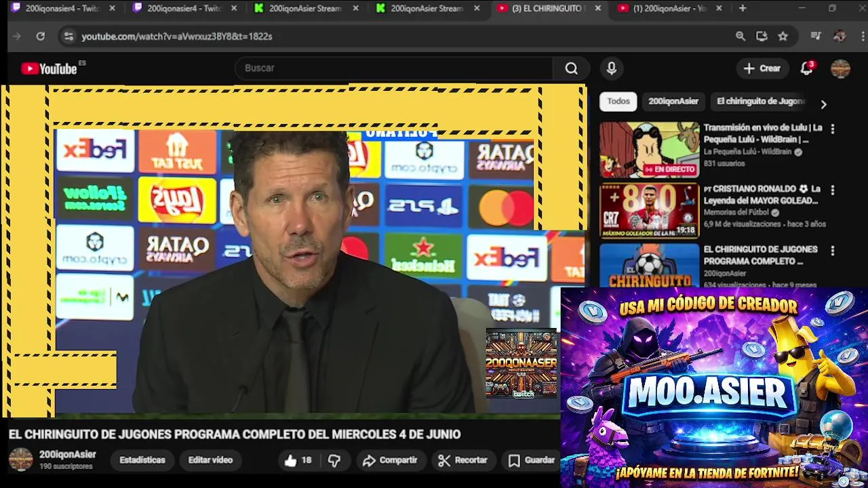Click the magnifier search button on YouTube

tap(572, 68)
